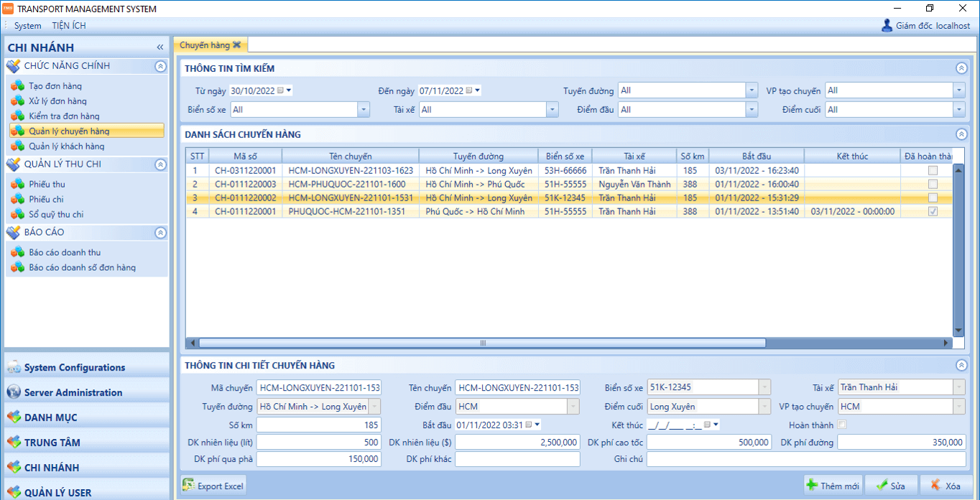The image size is (980, 500).
Task: Click the horizontal scrollbar of trip list
Action: tap(482, 343)
